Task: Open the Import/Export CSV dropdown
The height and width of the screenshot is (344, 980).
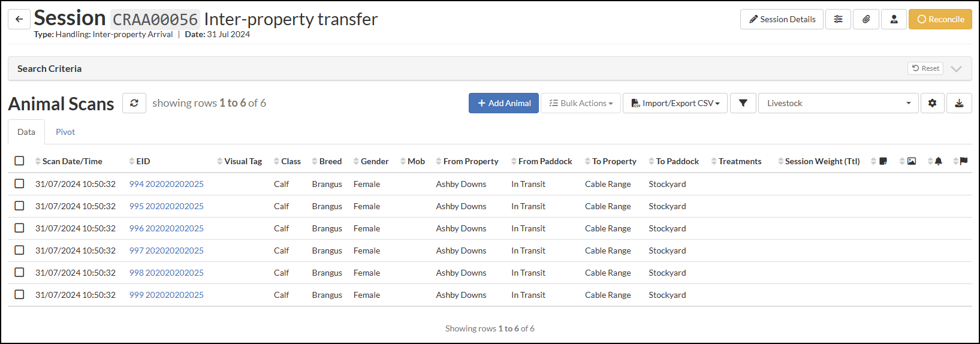Action: click(x=675, y=103)
